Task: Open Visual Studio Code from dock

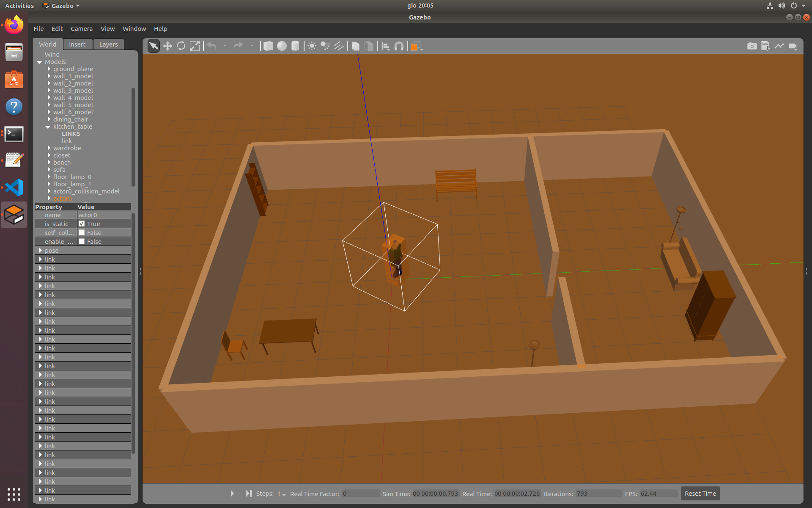Action: click(14, 188)
